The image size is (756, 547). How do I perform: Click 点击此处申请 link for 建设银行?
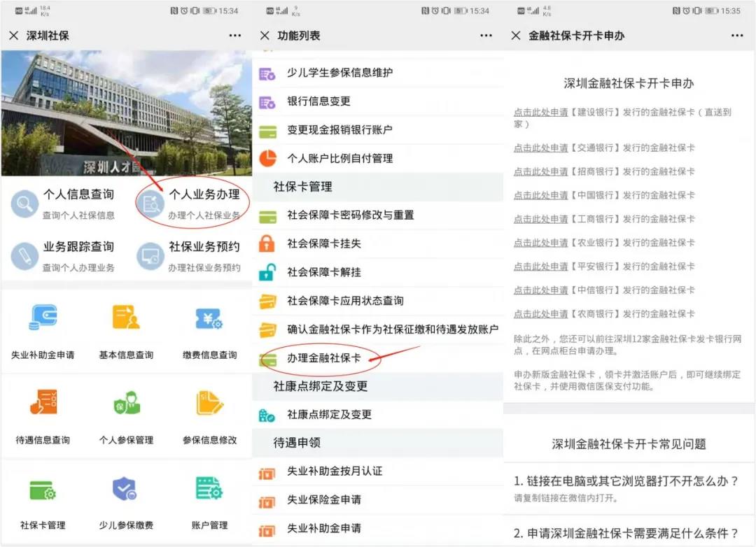coord(540,113)
